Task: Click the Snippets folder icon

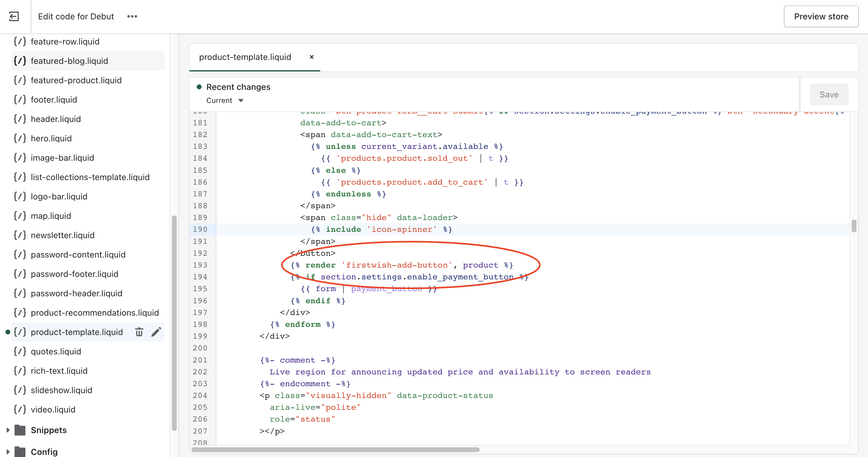Action: point(20,430)
